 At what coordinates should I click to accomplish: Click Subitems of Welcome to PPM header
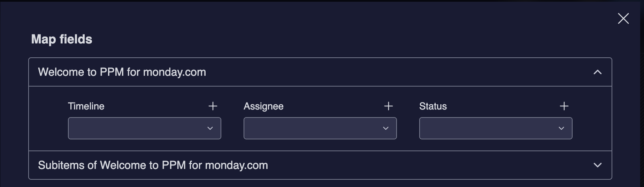click(153, 165)
